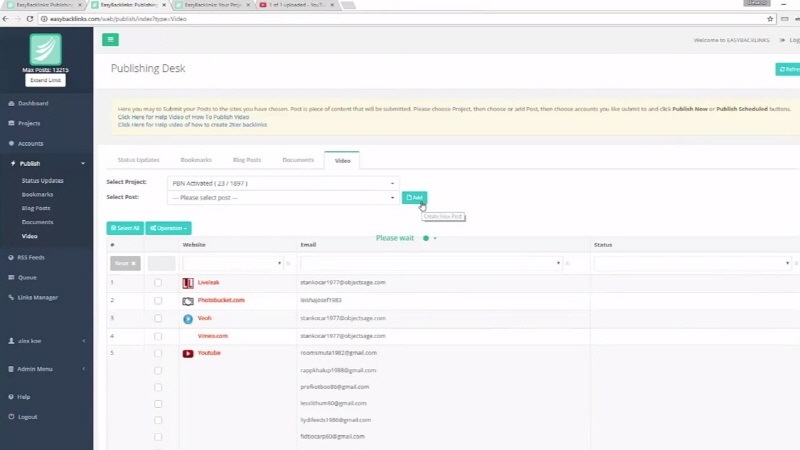
Task: Open Documents in Publish submenu
Action: click(x=37, y=222)
